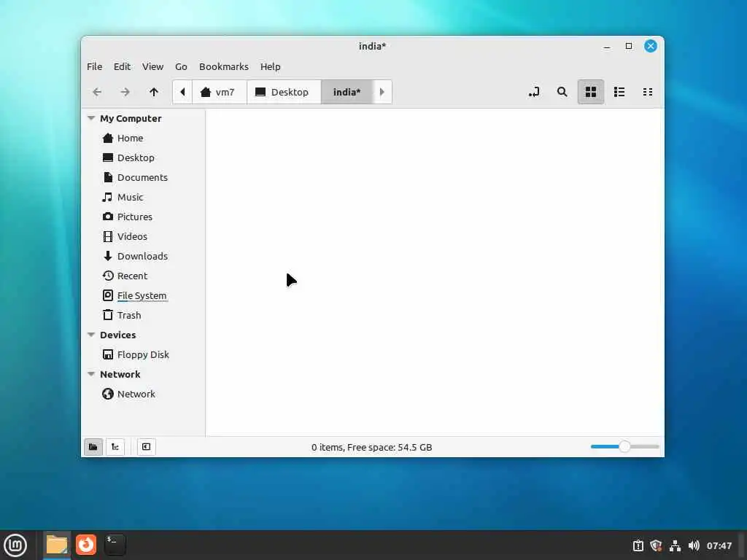Switch to list view
This screenshot has height=560, width=747.
[x=619, y=92]
